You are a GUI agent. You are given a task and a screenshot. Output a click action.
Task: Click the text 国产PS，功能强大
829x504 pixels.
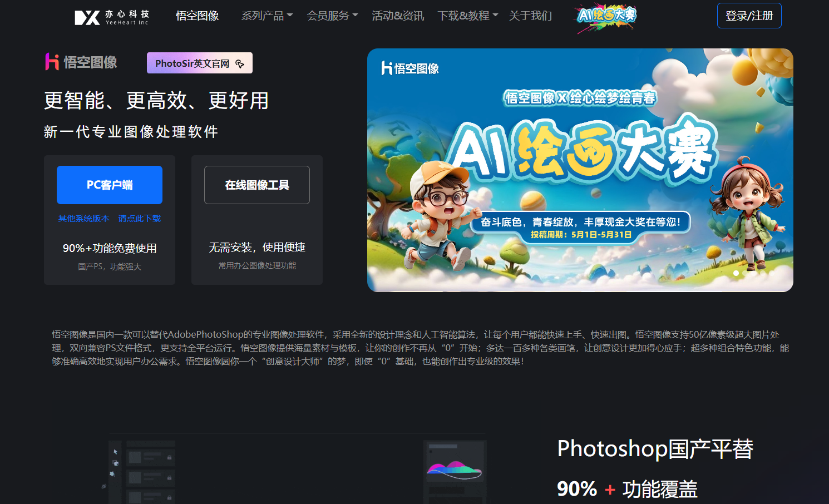coord(110,266)
